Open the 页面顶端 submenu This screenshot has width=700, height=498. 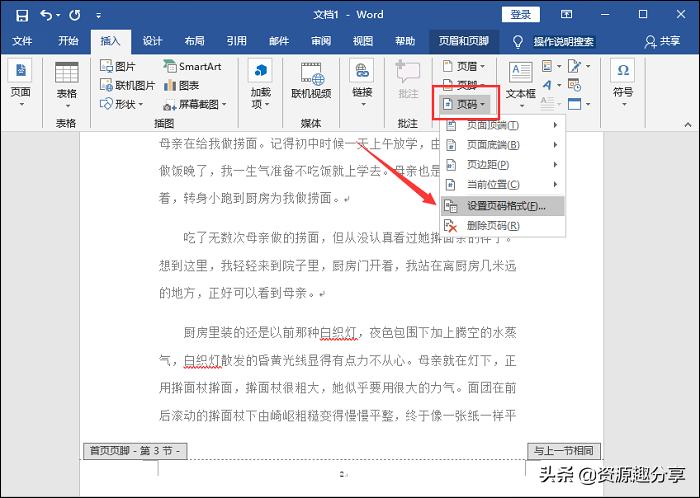[503, 125]
